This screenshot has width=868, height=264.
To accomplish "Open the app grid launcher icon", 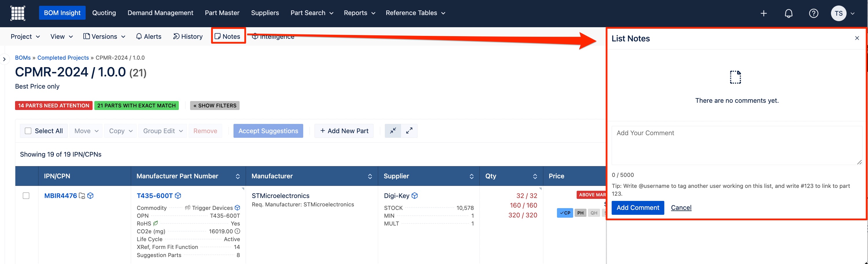I will pyautogui.click(x=18, y=13).
